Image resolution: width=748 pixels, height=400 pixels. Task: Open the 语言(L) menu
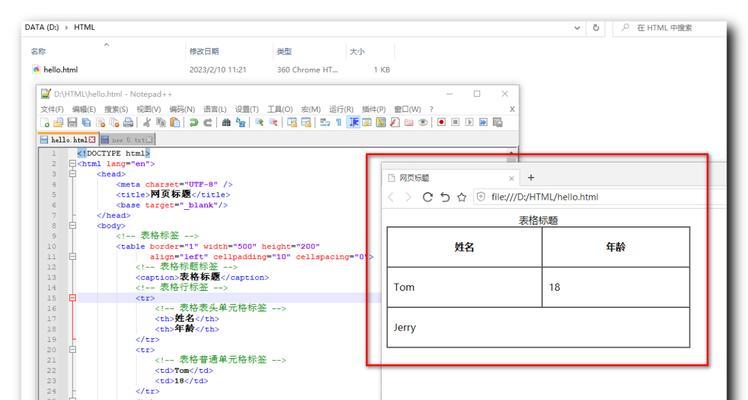coord(215,109)
